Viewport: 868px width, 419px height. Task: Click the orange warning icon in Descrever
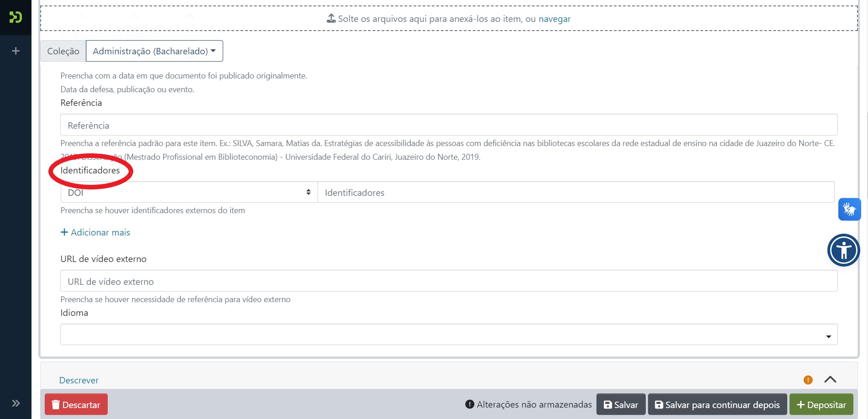(808, 380)
